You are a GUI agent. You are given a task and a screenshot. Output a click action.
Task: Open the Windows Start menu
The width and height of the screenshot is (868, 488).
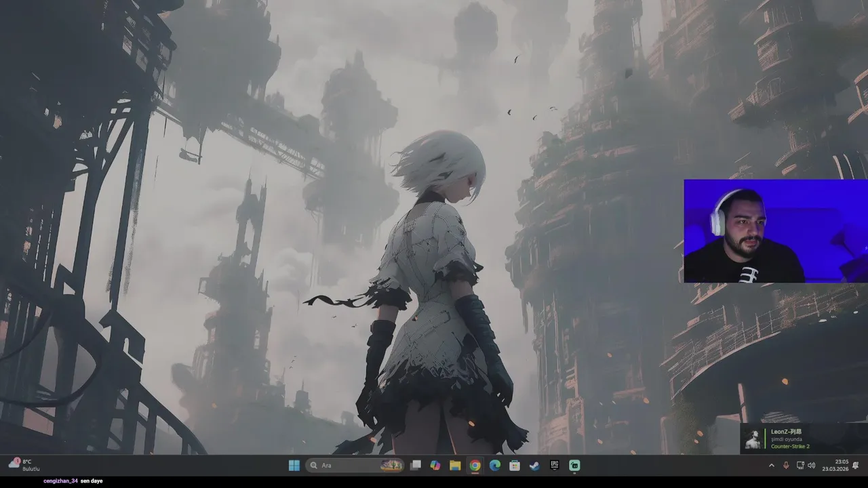(294, 465)
